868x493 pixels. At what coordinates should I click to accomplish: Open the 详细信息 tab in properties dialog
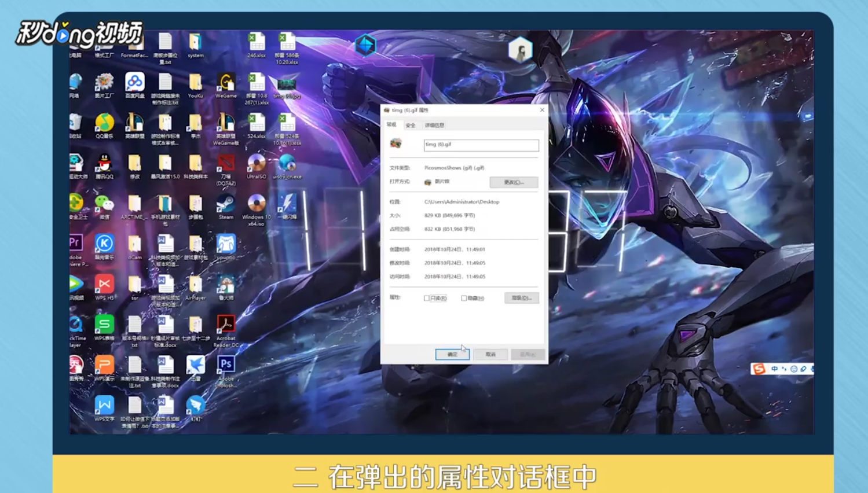tap(434, 125)
